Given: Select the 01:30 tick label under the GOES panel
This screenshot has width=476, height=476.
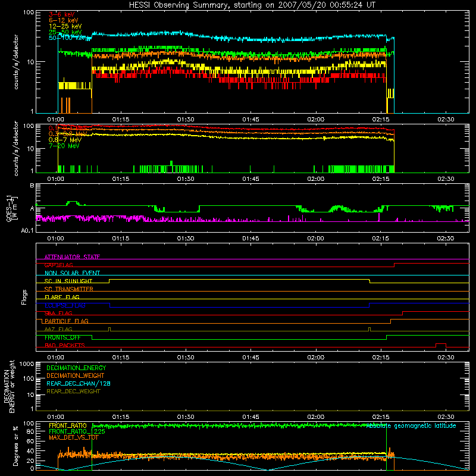Looking at the screenshot, I should pos(186,239).
